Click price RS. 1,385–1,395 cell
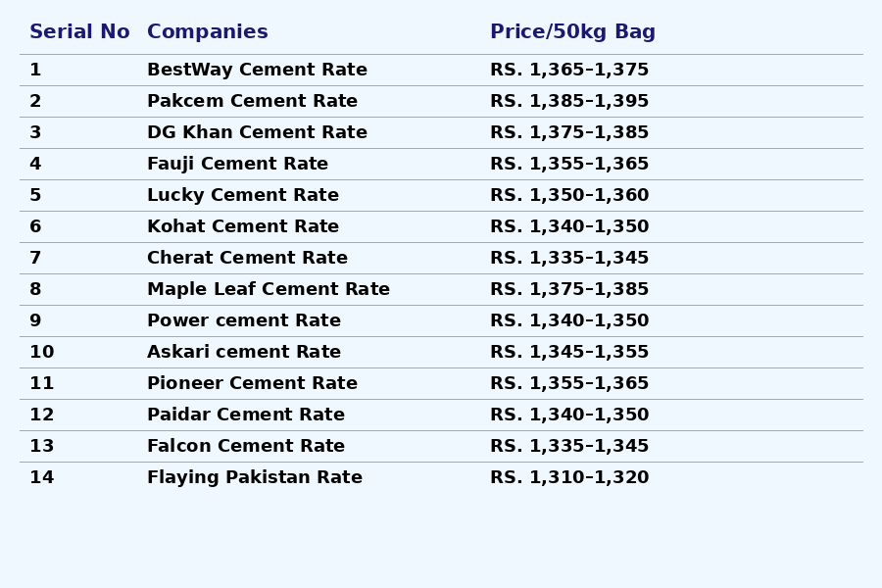The width and height of the screenshot is (882, 588). [x=569, y=102]
